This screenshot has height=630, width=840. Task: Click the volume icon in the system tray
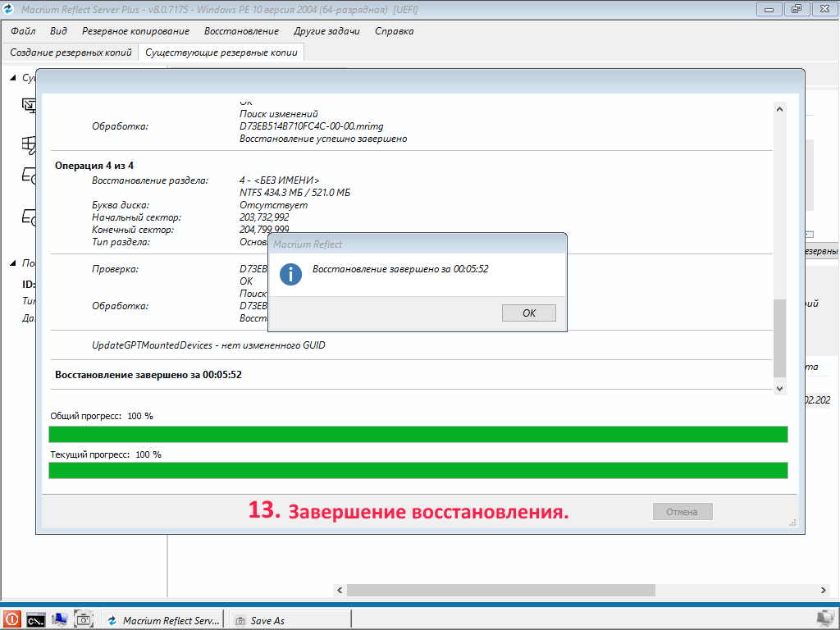[826, 619]
